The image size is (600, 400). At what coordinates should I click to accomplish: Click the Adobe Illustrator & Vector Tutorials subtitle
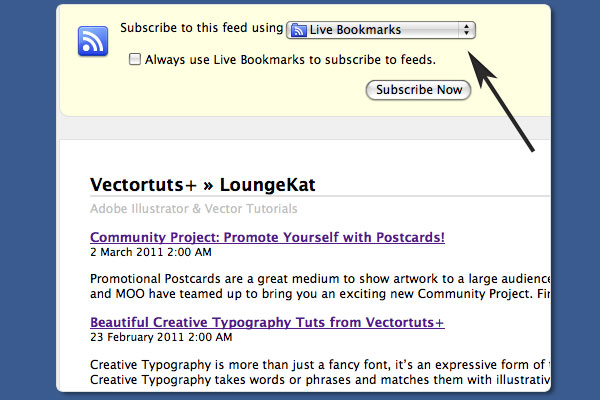pos(193,209)
